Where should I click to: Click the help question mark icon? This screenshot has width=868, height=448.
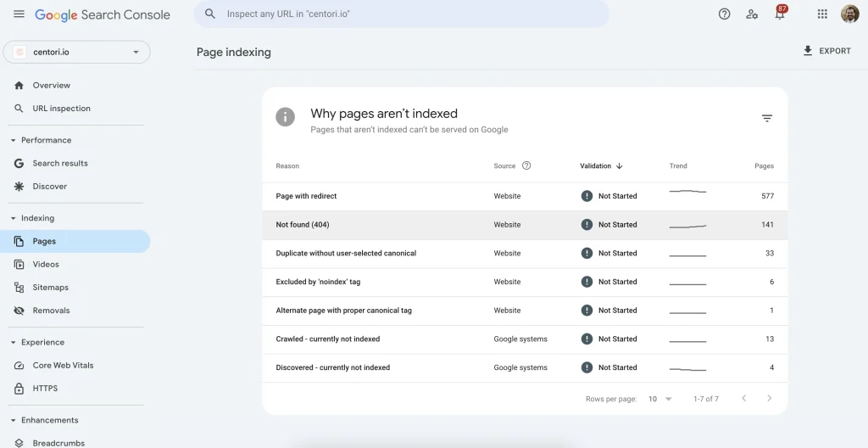point(724,14)
